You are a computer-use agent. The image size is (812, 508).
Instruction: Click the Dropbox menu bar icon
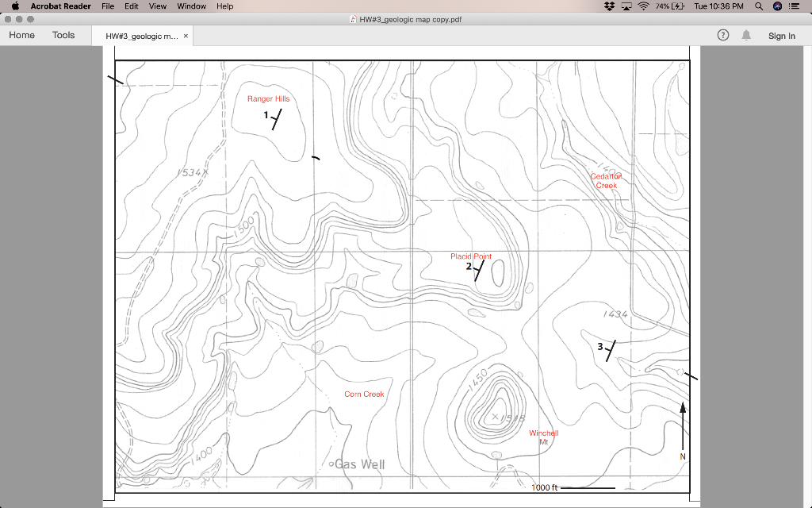[609, 6]
